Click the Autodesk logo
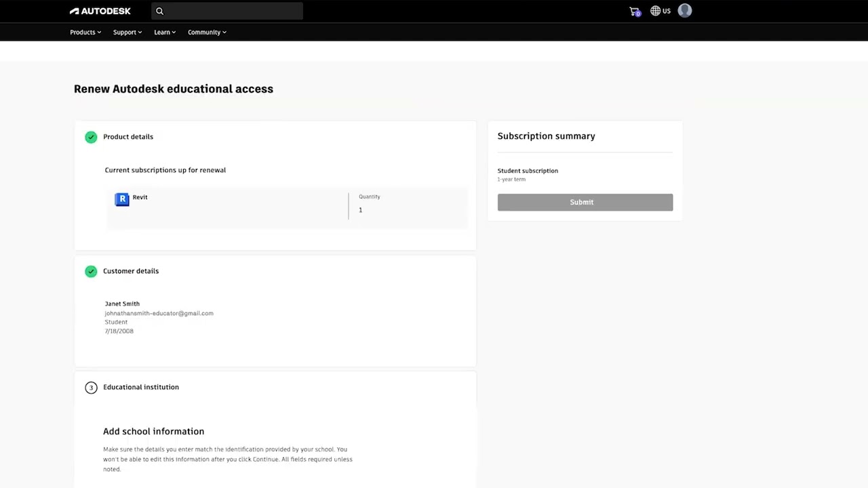 [100, 11]
